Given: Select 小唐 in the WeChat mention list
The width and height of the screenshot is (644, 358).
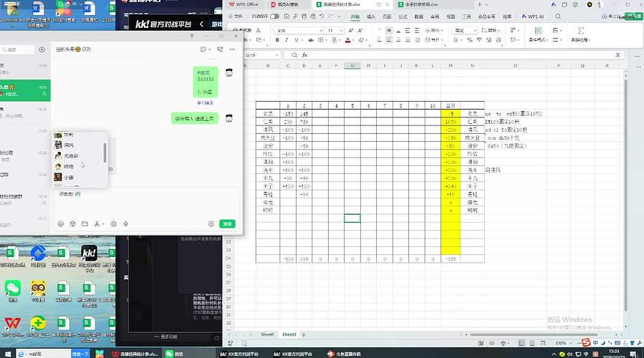Looking at the screenshot, I should click(x=80, y=178).
